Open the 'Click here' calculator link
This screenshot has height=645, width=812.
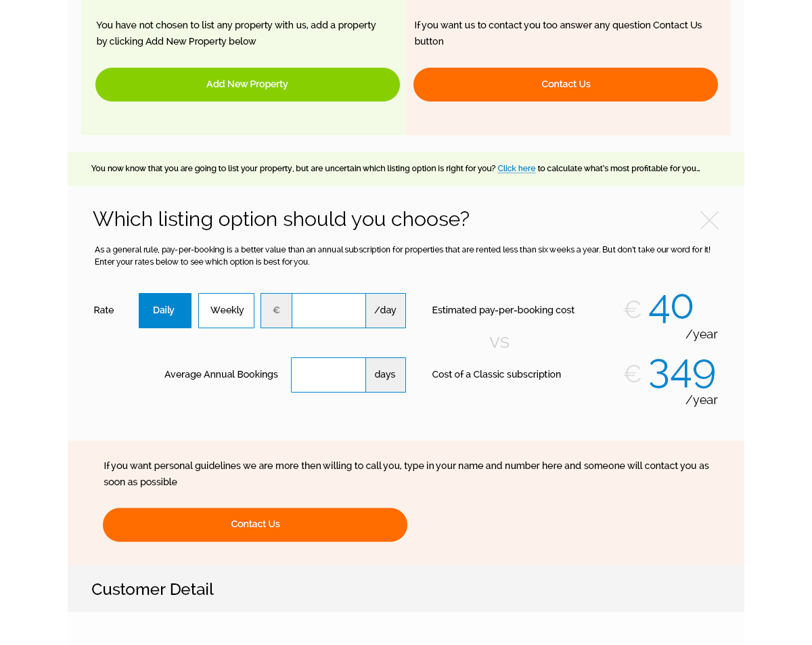point(516,169)
